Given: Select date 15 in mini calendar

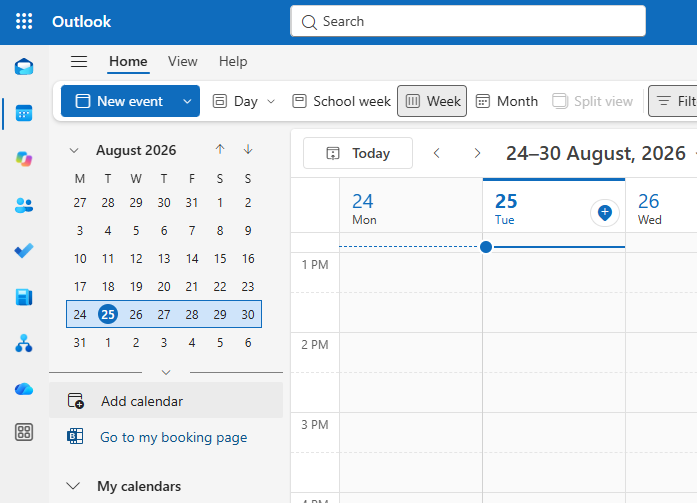Looking at the screenshot, I should tap(220, 259).
